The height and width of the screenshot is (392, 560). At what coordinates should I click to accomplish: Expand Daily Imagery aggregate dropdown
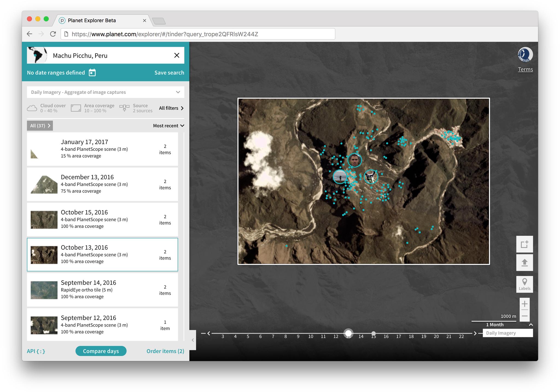(106, 92)
